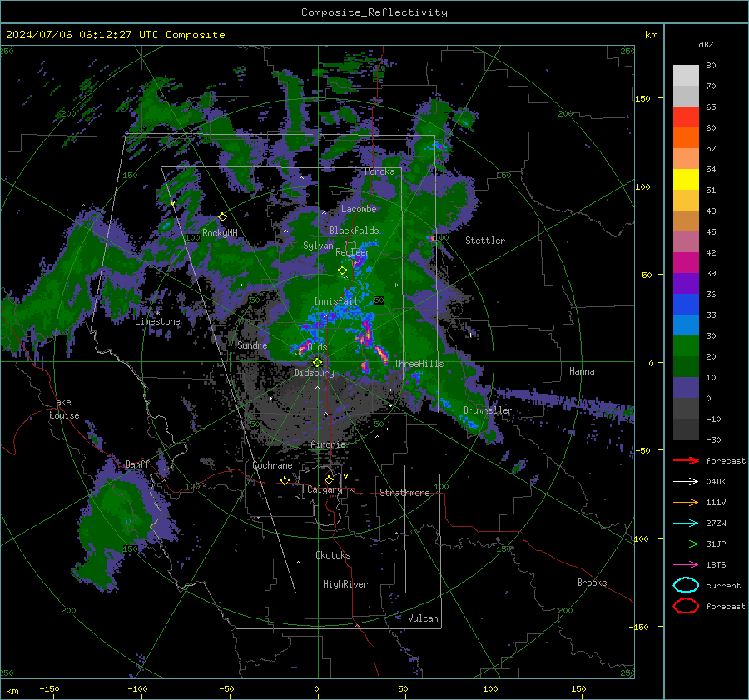Screen dimensions: 749x700
Task: Click the Lake Louise label
Action: (64, 409)
